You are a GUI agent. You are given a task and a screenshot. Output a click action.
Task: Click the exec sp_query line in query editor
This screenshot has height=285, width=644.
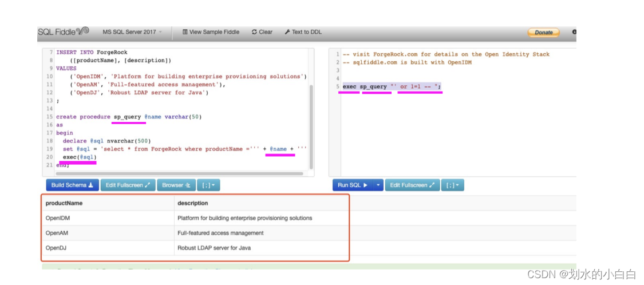pyautogui.click(x=392, y=86)
